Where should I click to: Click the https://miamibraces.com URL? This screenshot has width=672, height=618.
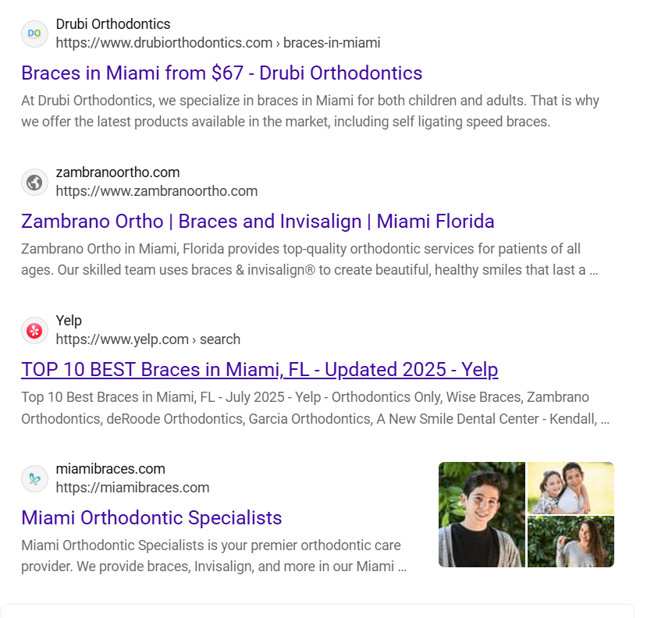pyautogui.click(x=133, y=488)
